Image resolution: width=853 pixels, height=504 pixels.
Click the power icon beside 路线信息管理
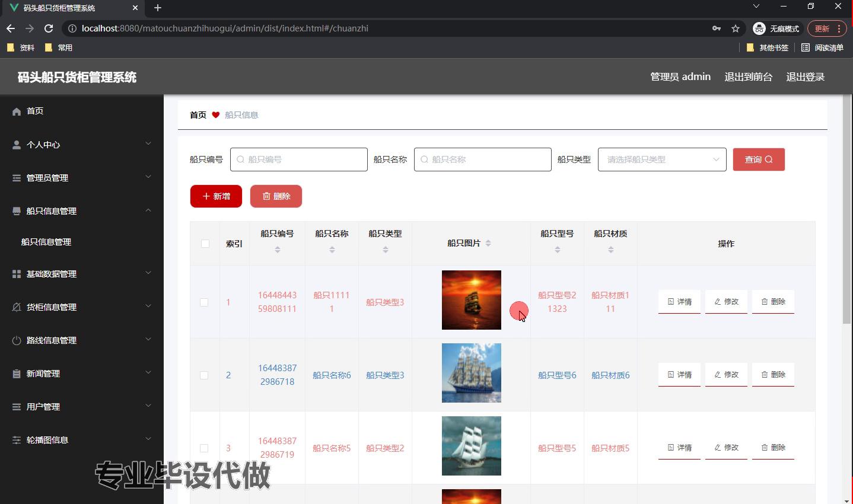coord(17,340)
